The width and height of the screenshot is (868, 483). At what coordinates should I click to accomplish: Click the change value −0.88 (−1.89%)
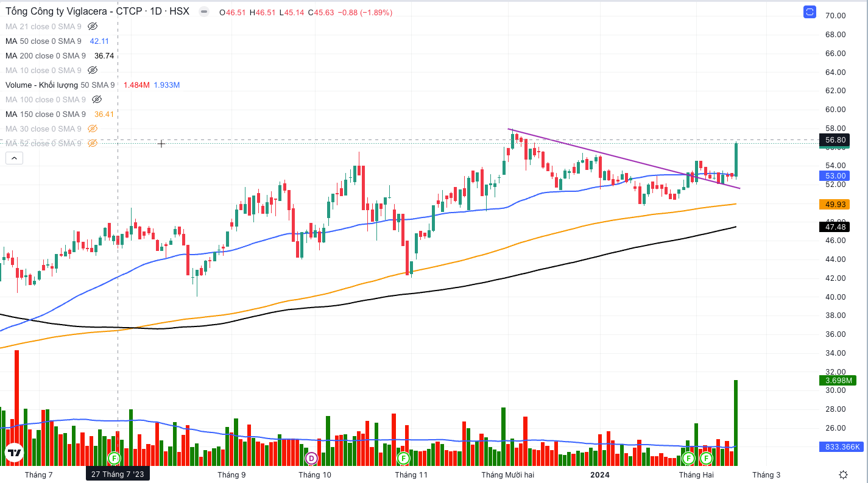pos(364,12)
